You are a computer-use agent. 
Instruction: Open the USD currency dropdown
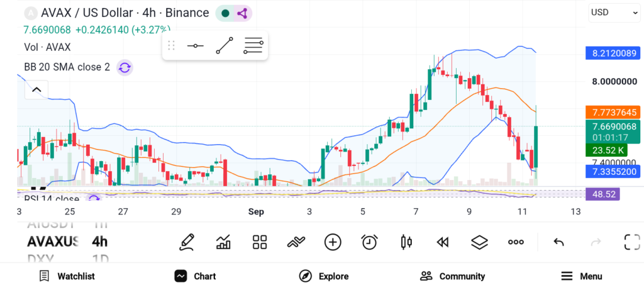point(614,13)
